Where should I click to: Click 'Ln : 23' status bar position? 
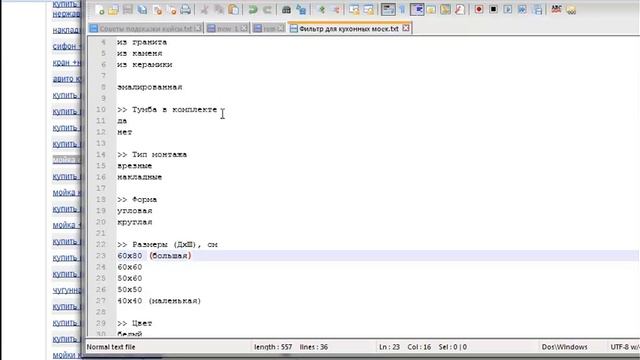[389, 347]
